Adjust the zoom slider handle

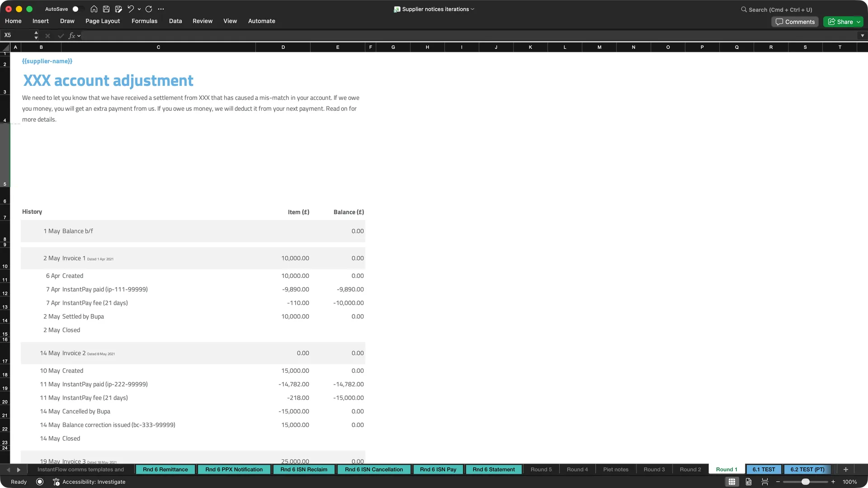[x=806, y=482]
